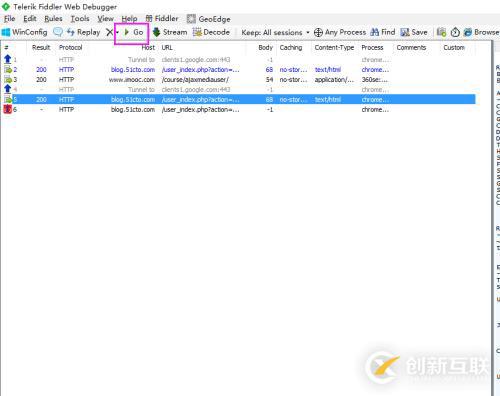Click the WinConfig toolbar icon
The image size is (500, 396).
(6, 32)
